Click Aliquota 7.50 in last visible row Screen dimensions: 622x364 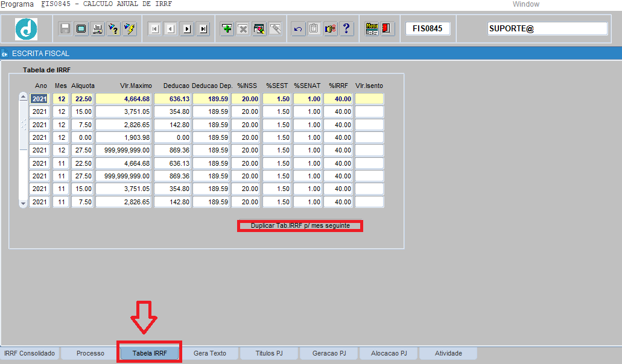tap(83, 202)
